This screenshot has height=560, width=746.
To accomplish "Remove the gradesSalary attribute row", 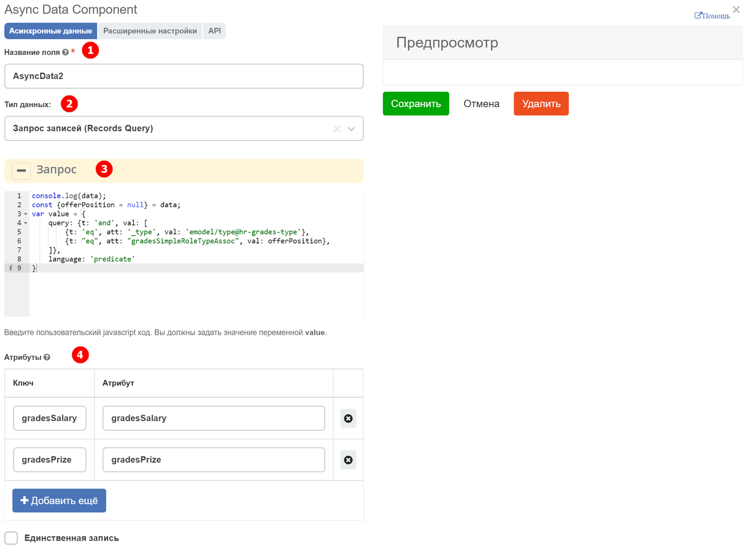I will pos(348,418).
